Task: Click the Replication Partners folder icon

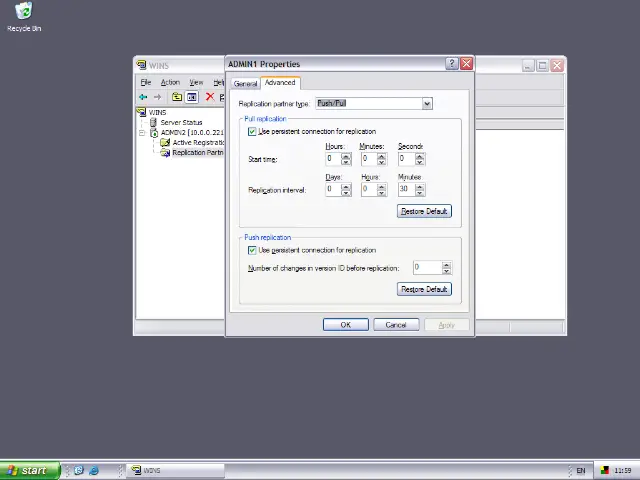Action: coord(165,153)
